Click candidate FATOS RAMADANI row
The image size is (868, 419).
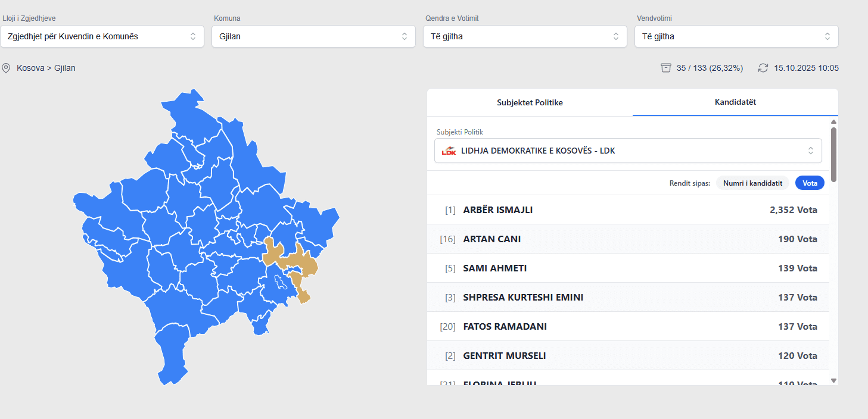(x=628, y=327)
